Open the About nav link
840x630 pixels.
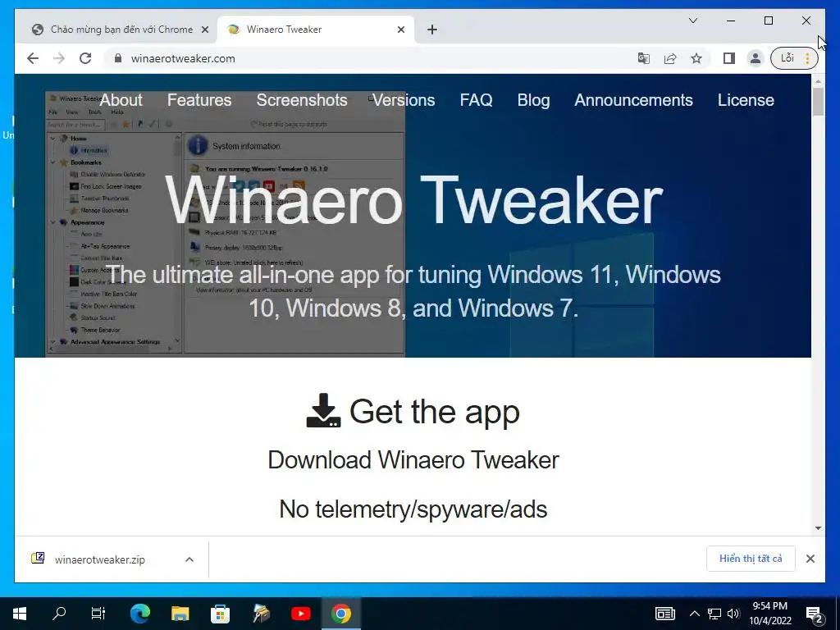click(x=121, y=100)
